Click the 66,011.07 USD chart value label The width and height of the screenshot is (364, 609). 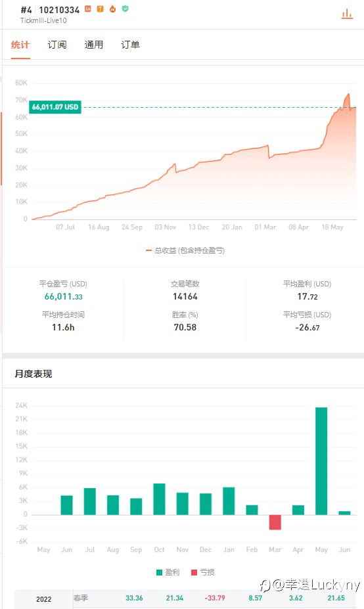(55, 107)
